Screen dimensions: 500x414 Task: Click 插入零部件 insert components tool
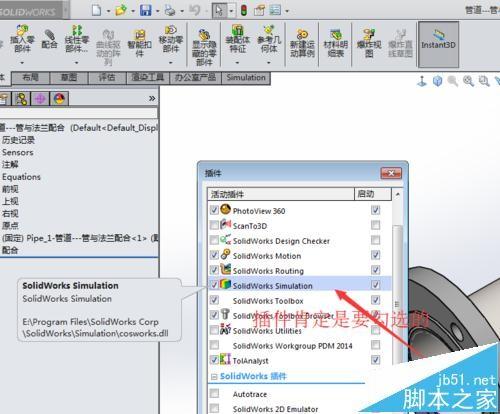(22, 39)
